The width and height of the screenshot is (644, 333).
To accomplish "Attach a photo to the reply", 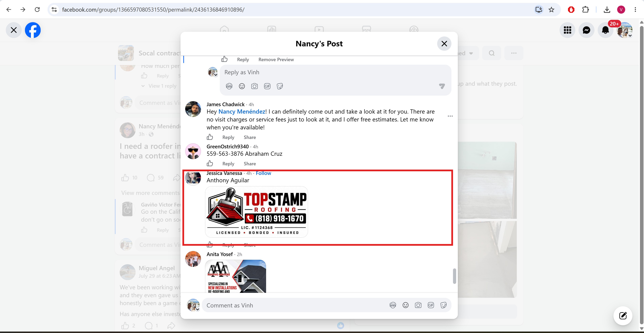I will tap(255, 86).
